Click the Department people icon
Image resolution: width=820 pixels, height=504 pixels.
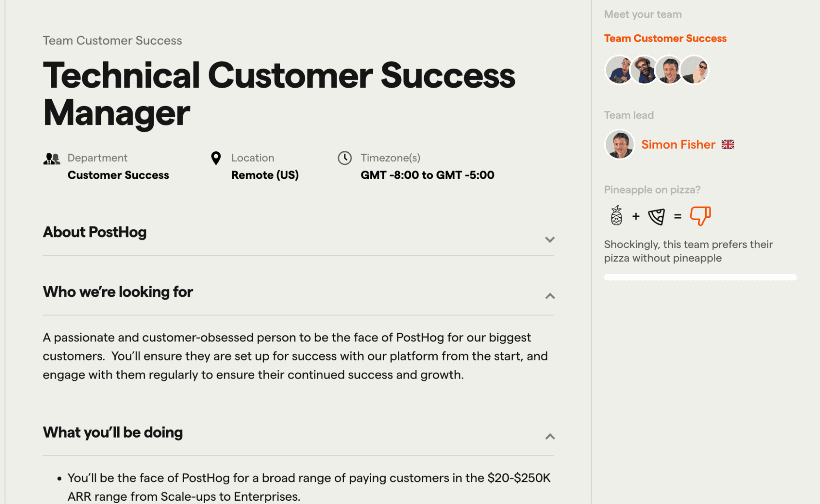click(x=52, y=159)
